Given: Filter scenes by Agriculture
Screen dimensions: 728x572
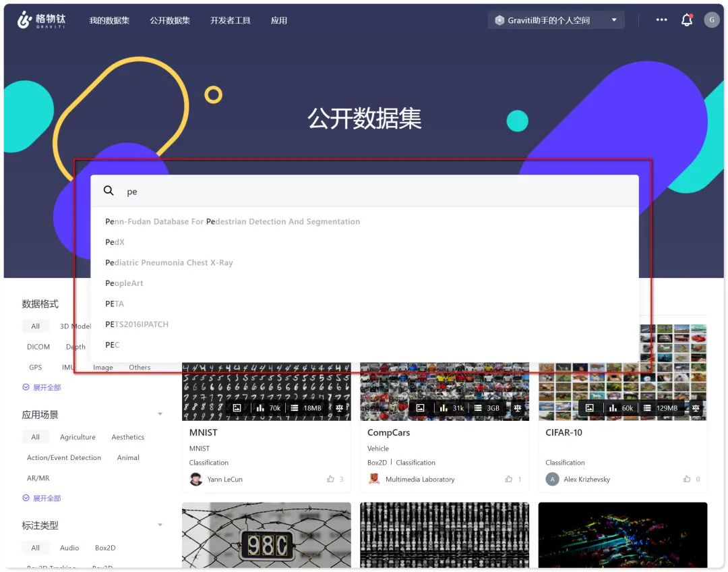Looking at the screenshot, I should coord(78,437).
